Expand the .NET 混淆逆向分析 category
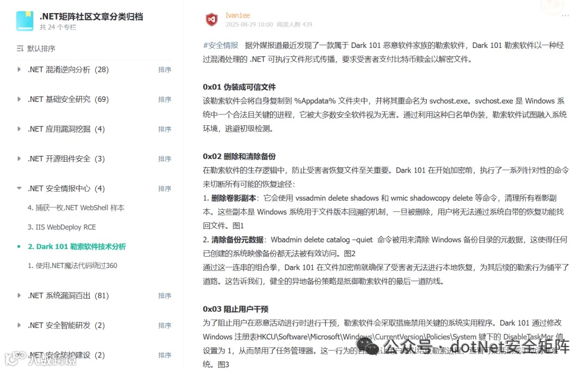The image size is (588, 370). click(x=19, y=69)
